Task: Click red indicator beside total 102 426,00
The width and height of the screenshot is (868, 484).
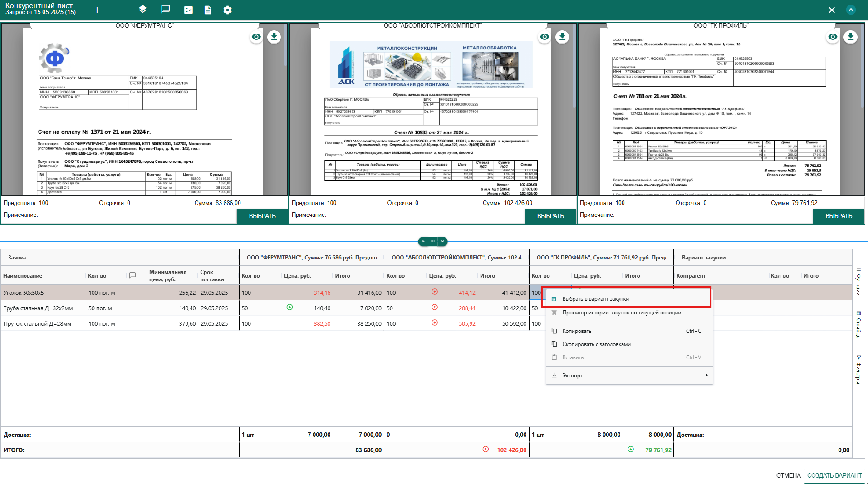Action: coord(485,450)
